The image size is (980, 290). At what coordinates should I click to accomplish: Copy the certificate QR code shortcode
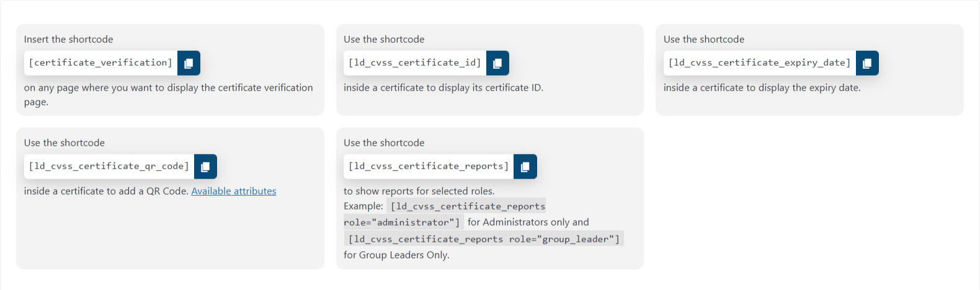point(205,167)
